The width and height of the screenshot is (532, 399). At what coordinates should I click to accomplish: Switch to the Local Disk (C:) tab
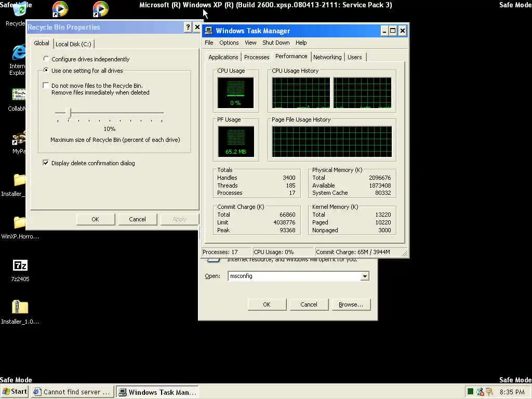point(73,44)
